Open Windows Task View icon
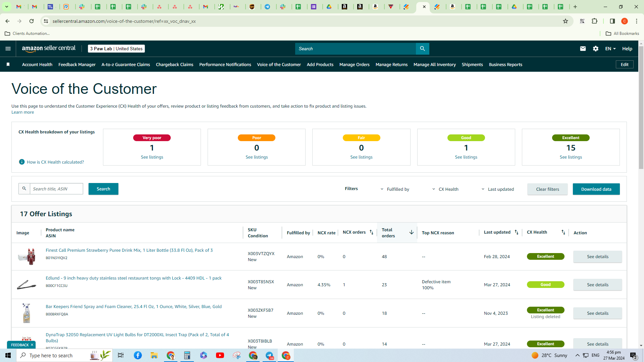This screenshot has height=362, width=644. [121, 355]
